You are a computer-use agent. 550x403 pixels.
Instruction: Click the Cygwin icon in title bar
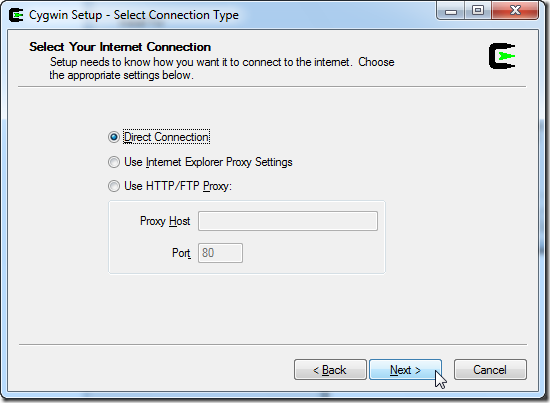(x=16, y=15)
